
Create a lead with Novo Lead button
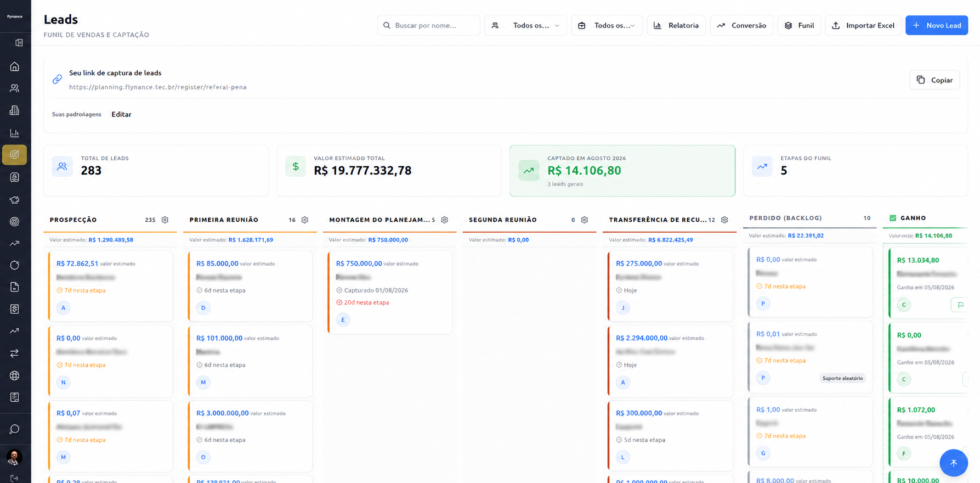click(937, 25)
